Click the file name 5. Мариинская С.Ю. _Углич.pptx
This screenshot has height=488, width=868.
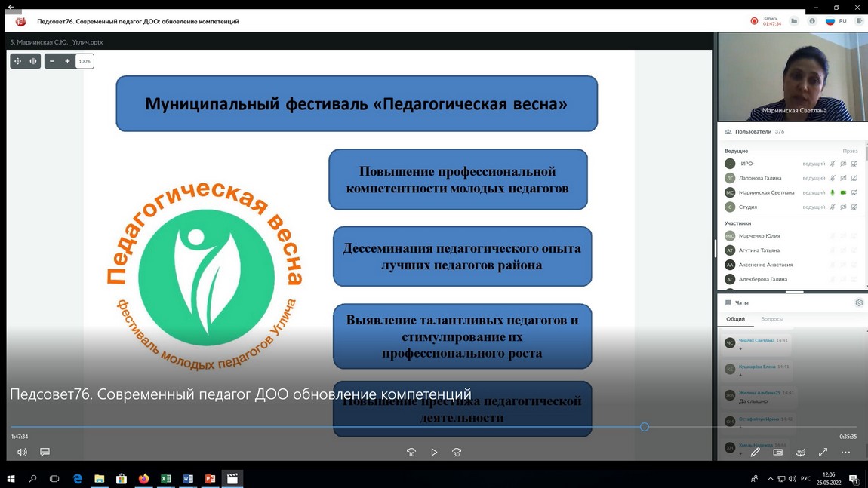point(57,42)
